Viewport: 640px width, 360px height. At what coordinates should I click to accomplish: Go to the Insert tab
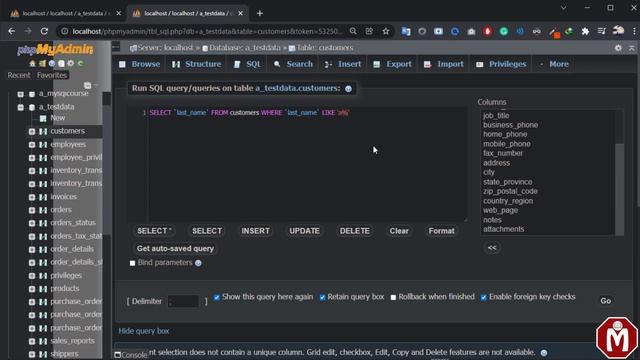tap(343, 64)
